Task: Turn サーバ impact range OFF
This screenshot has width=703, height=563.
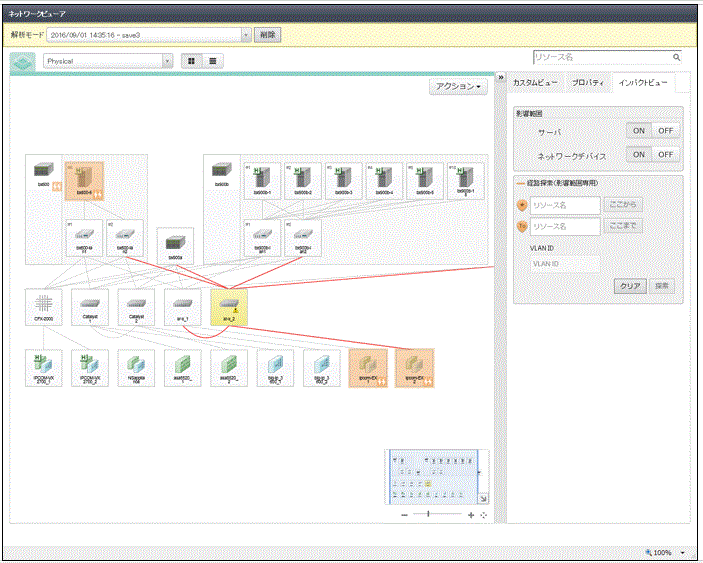Action: tap(665, 130)
